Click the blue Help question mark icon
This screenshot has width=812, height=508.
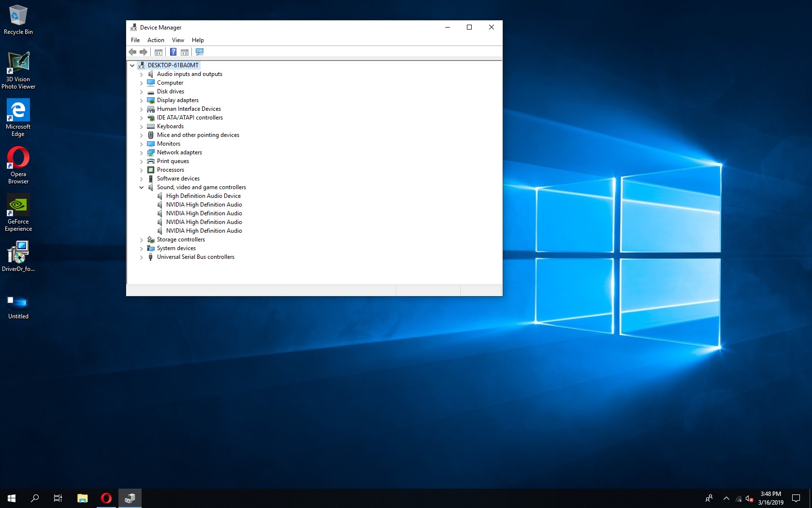point(173,52)
